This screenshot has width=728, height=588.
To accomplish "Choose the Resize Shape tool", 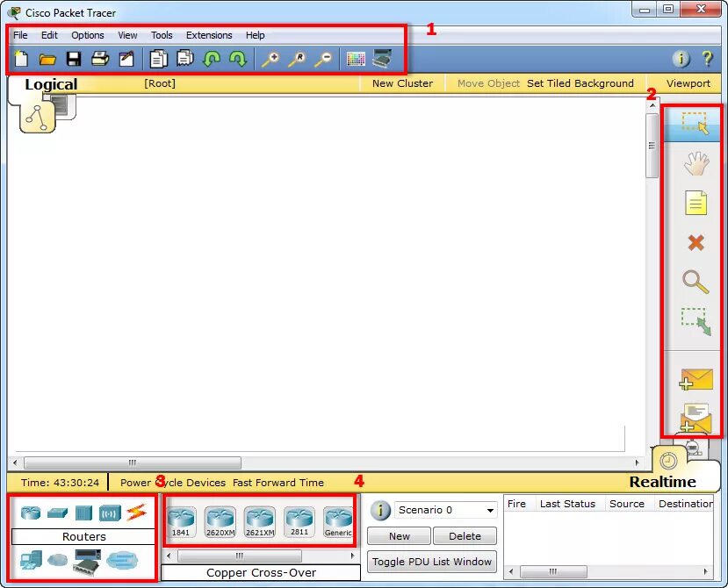I will click(x=696, y=321).
